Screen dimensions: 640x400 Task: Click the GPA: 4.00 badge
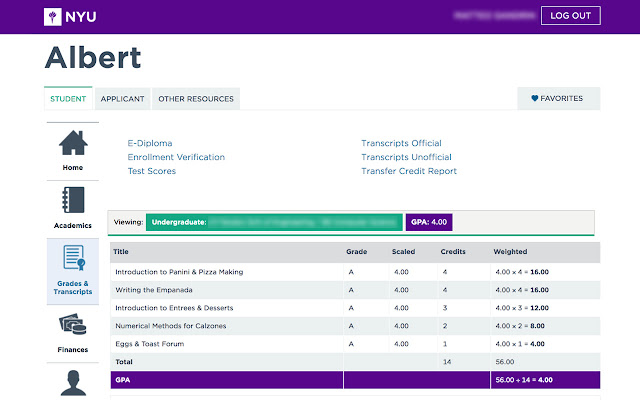429,222
